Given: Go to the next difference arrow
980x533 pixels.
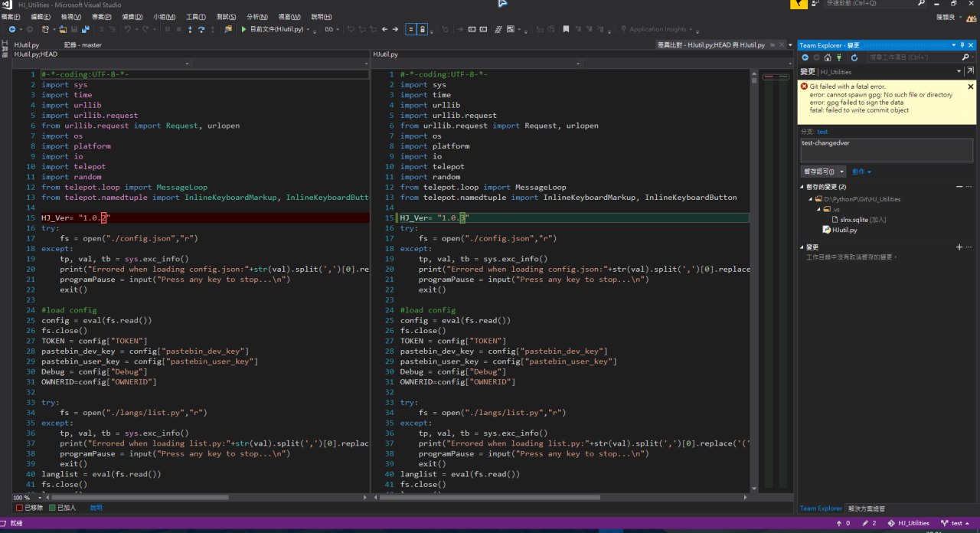Looking at the screenshot, I should [395, 29].
